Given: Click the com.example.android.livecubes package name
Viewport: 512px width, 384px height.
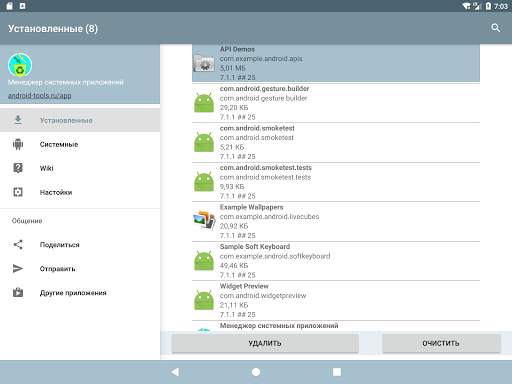Looking at the screenshot, I should [269, 217].
